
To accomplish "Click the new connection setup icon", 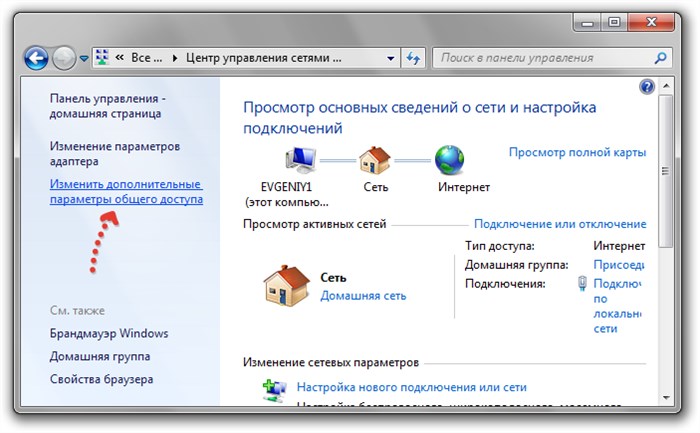I will tap(275, 390).
